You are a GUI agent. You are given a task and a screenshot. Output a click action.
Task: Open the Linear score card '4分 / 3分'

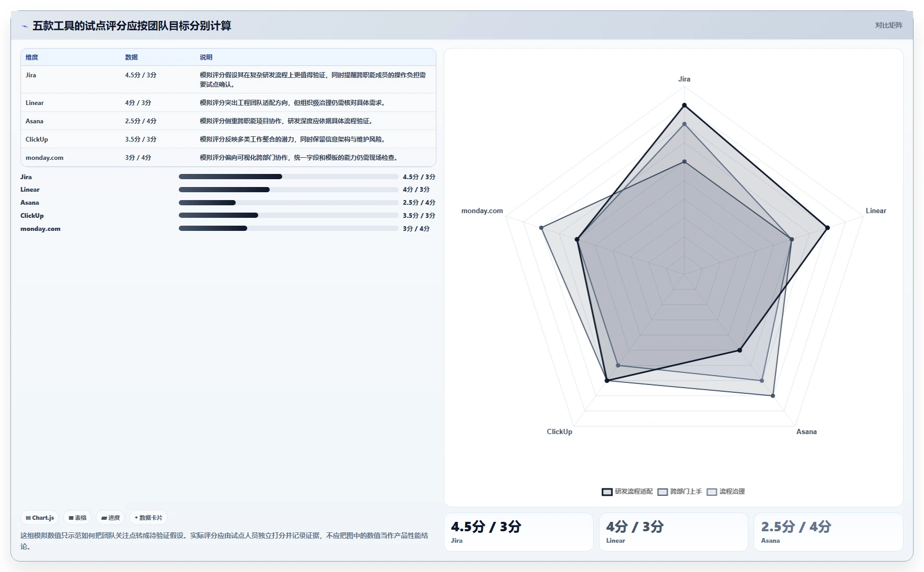[x=673, y=532]
